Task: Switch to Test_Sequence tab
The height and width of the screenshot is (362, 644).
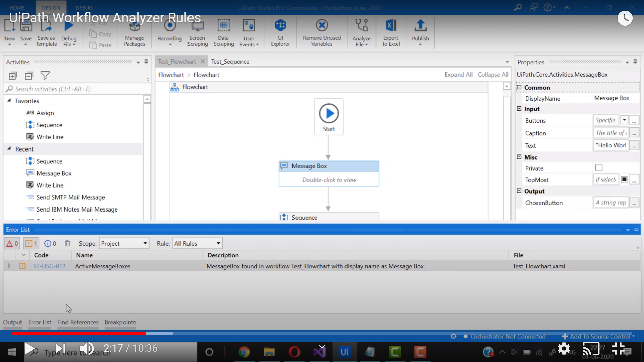Action: coord(230,61)
